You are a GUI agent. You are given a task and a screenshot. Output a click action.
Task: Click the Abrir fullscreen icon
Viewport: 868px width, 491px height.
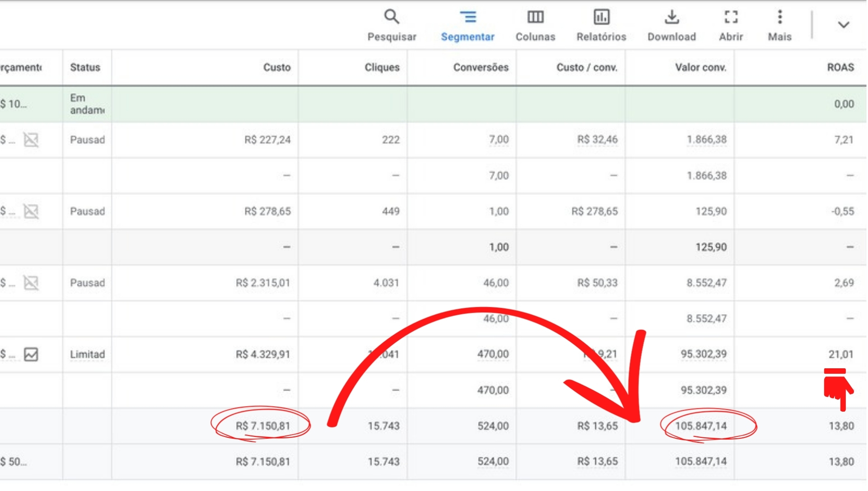pyautogui.click(x=731, y=17)
